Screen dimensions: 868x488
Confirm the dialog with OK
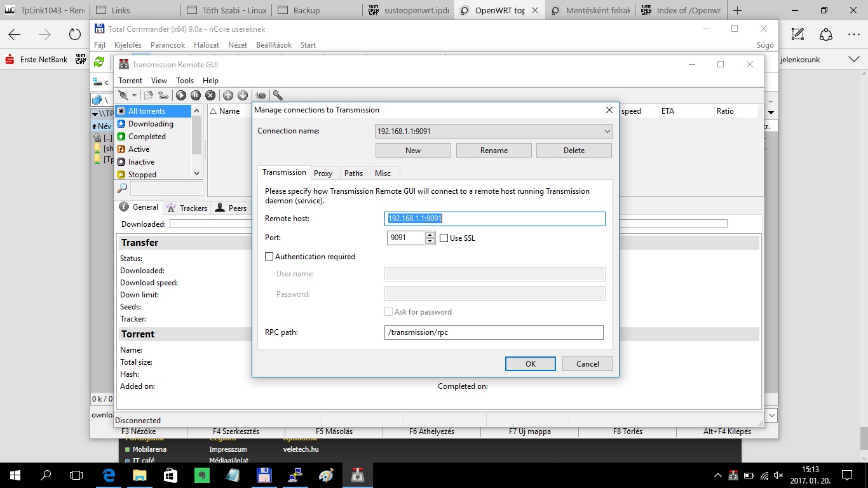pos(531,364)
